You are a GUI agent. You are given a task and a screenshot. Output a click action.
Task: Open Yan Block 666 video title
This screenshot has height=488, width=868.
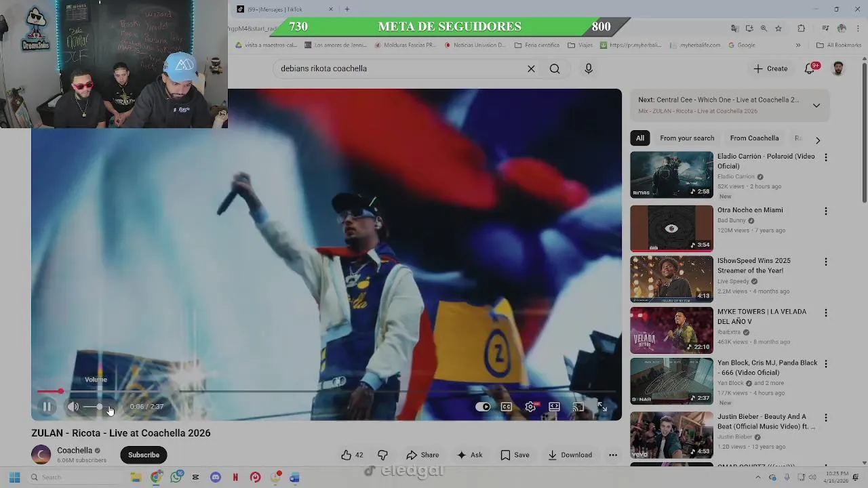click(767, 367)
